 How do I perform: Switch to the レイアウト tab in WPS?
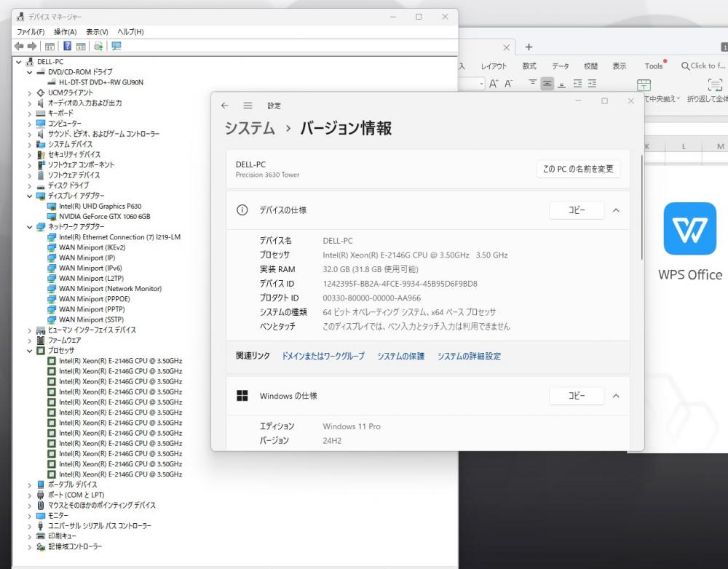point(494,66)
